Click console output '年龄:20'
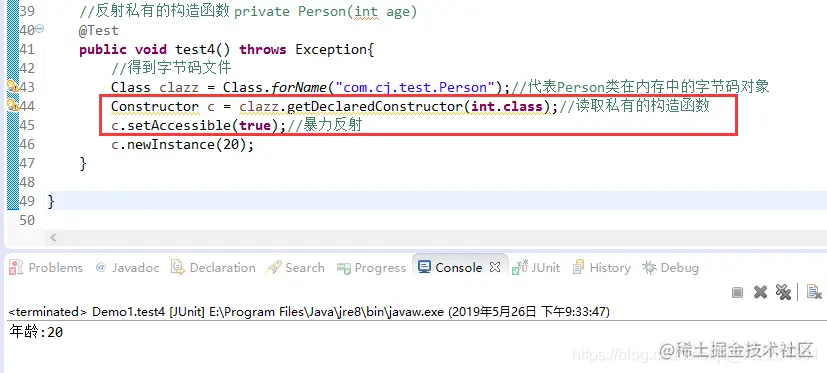Screen dimensions: 827x373 coord(36,332)
